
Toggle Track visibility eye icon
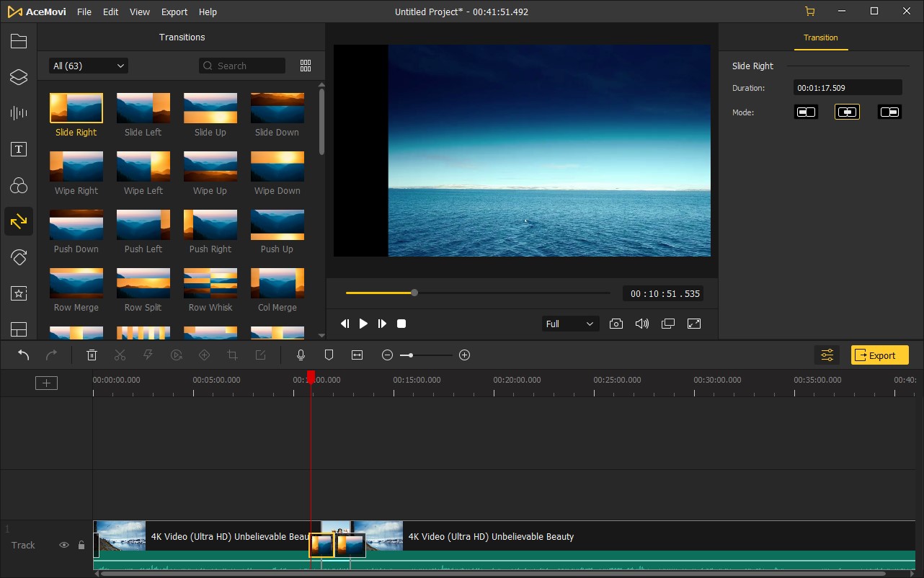click(x=64, y=545)
